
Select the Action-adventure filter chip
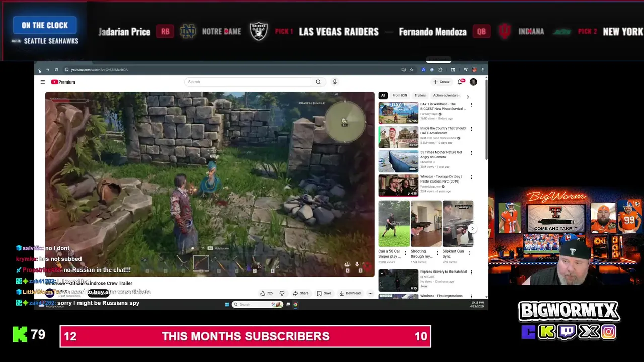(x=446, y=95)
